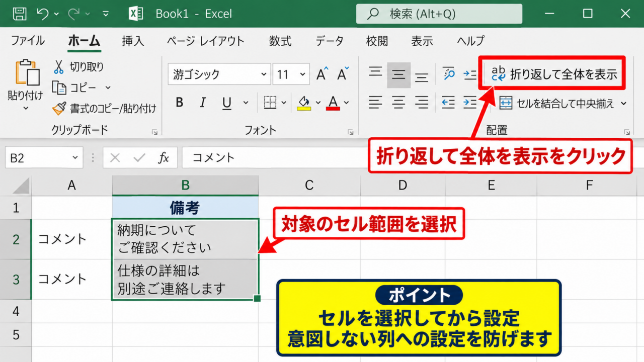Viewport: 644px width, 362px height.
Task: Click the formula bar cancel X icon
Action: 115,158
